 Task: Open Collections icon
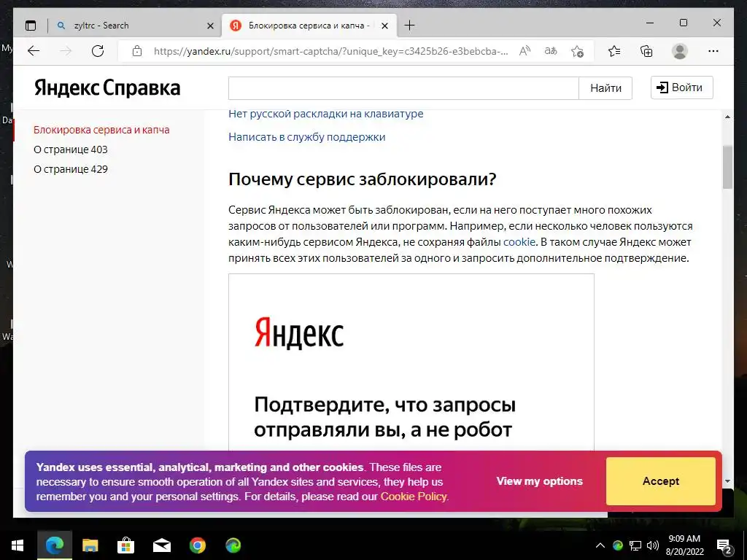coord(646,51)
